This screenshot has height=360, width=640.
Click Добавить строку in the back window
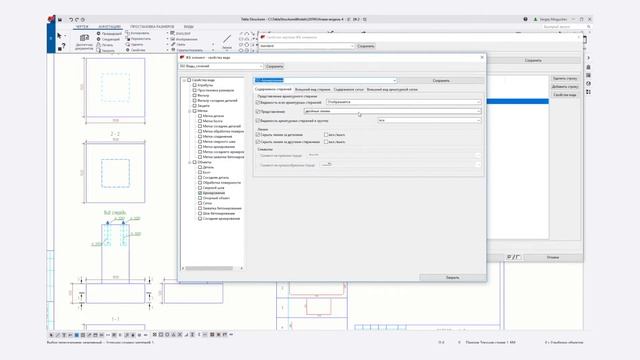point(565,87)
